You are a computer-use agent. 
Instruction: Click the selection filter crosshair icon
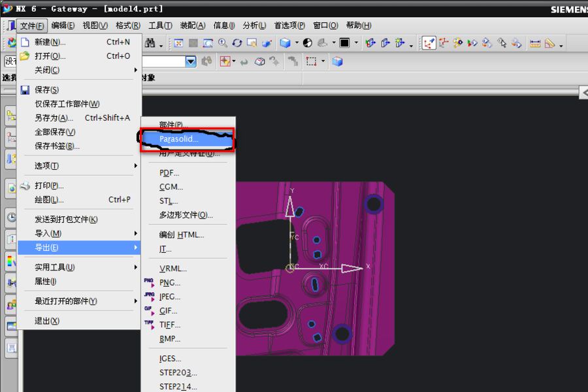click(225, 61)
